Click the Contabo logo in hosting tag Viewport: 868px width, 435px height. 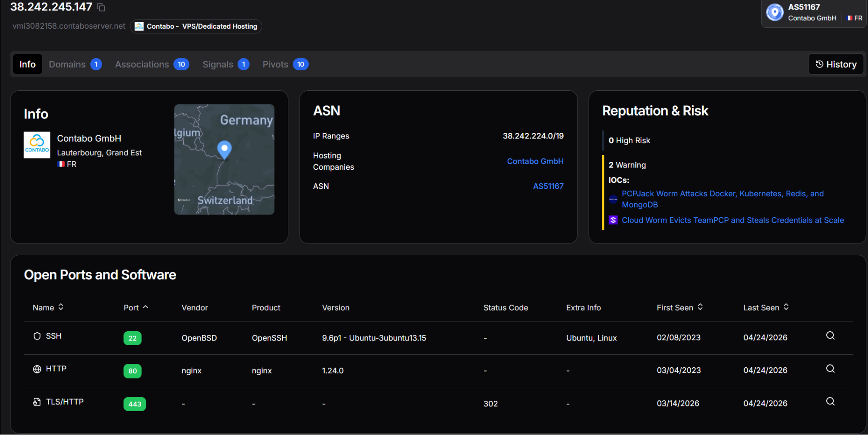(x=139, y=26)
